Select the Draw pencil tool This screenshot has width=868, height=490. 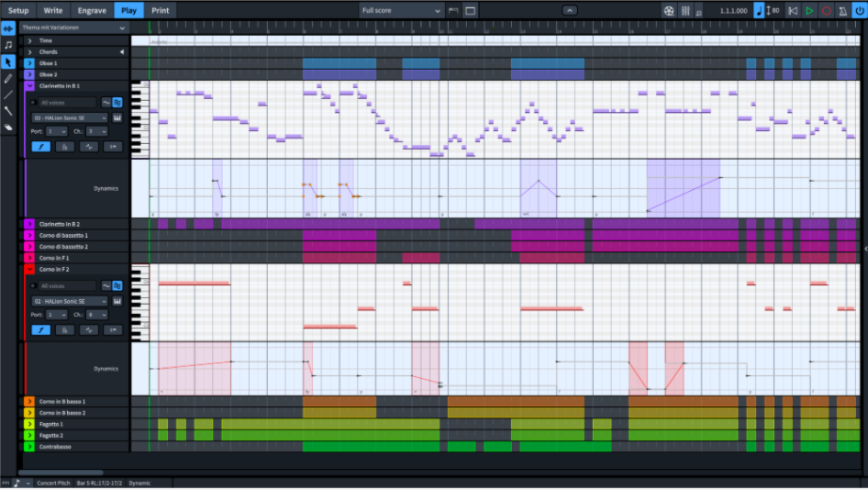8,78
